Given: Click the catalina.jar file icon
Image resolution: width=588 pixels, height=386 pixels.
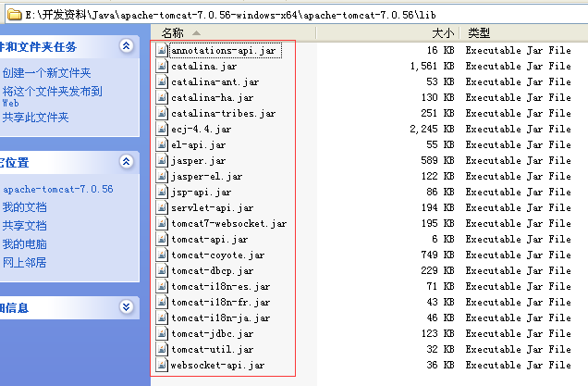Looking at the screenshot, I should [x=162, y=66].
